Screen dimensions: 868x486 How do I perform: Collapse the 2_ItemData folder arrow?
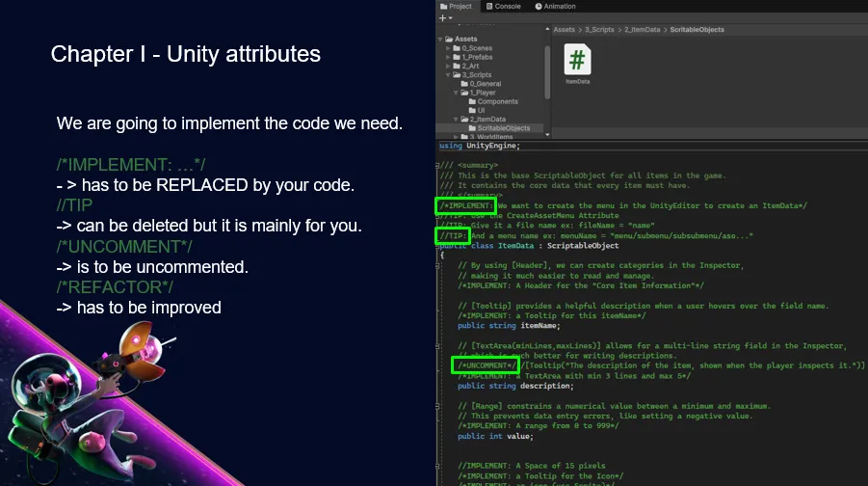point(456,120)
